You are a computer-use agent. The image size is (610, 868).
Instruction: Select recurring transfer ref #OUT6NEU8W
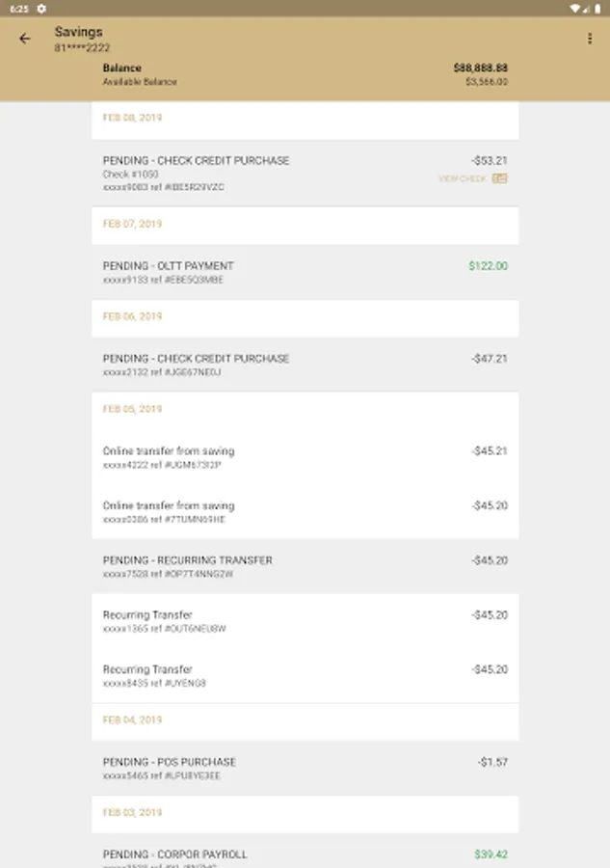pyautogui.click(x=305, y=621)
